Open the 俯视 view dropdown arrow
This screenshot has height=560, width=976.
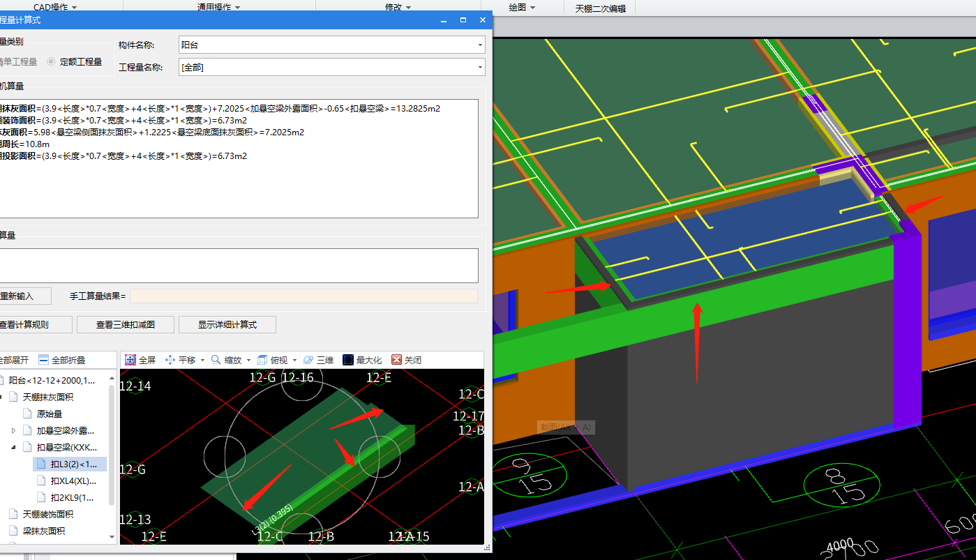point(294,361)
